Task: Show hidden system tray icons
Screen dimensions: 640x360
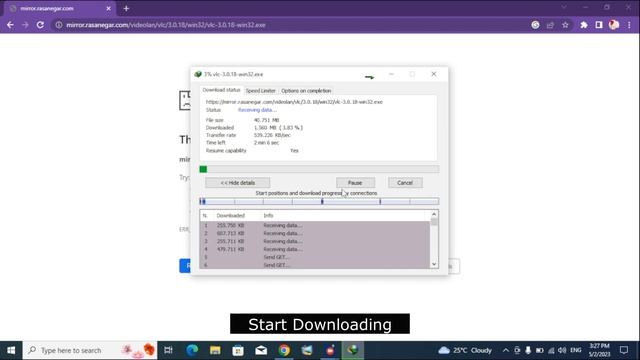Action: (506, 350)
